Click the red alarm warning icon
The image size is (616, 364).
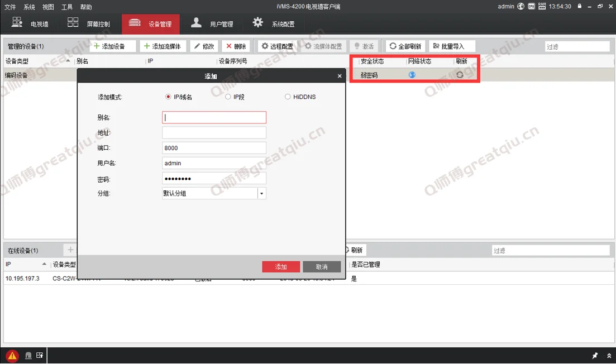[x=12, y=356]
